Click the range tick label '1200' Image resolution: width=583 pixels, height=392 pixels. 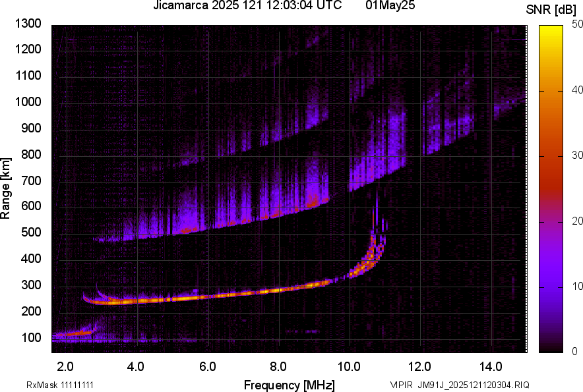point(28,49)
